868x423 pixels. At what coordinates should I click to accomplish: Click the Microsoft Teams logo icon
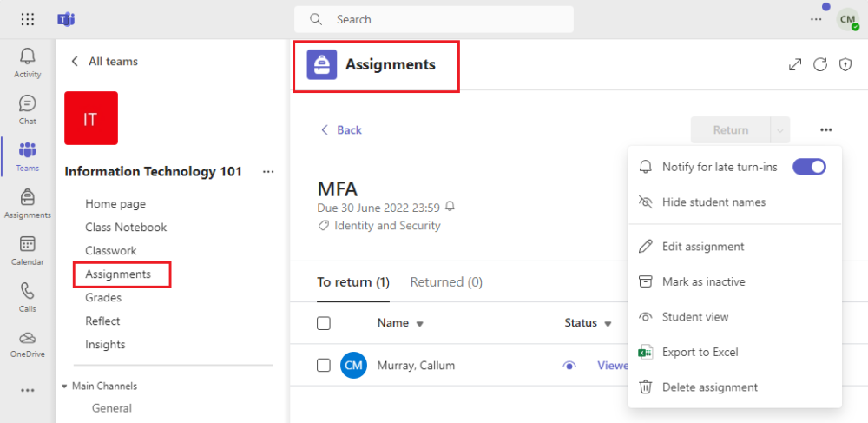66,19
